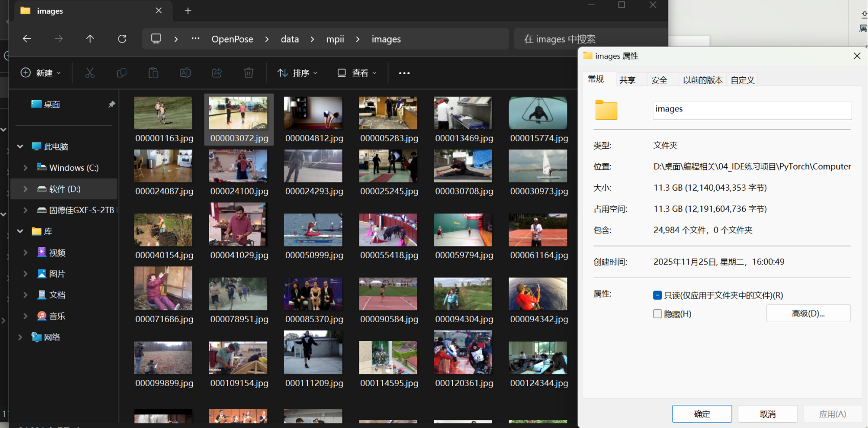Image resolution: width=868 pixels, height=428 pixels.
Task: Switch to the 共享 tab in properties
Action: coord(628,80)
